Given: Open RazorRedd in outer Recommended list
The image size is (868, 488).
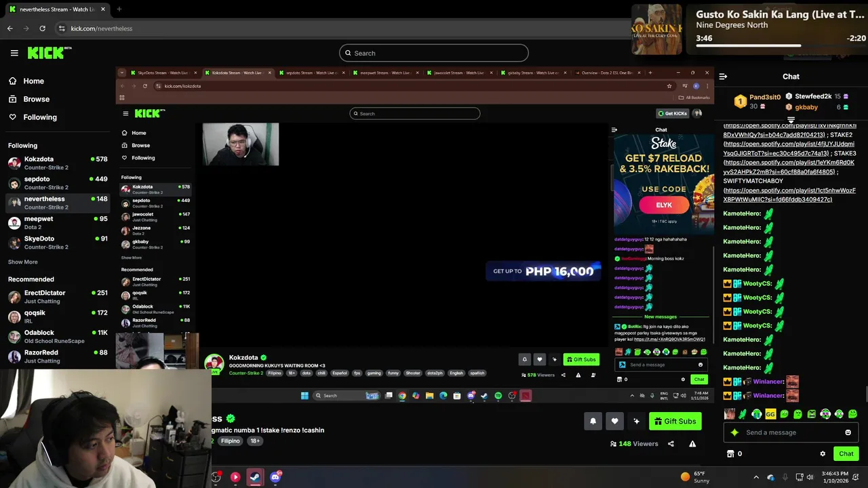Looking at the screenshot, I should [x=58, y=356].
